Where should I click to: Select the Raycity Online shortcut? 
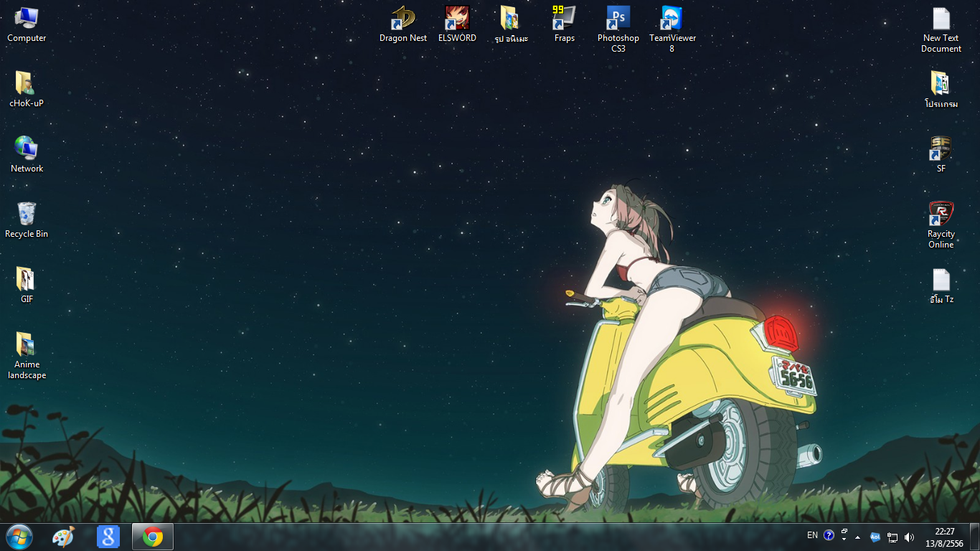pyautogui.click(x=941, y=225)
